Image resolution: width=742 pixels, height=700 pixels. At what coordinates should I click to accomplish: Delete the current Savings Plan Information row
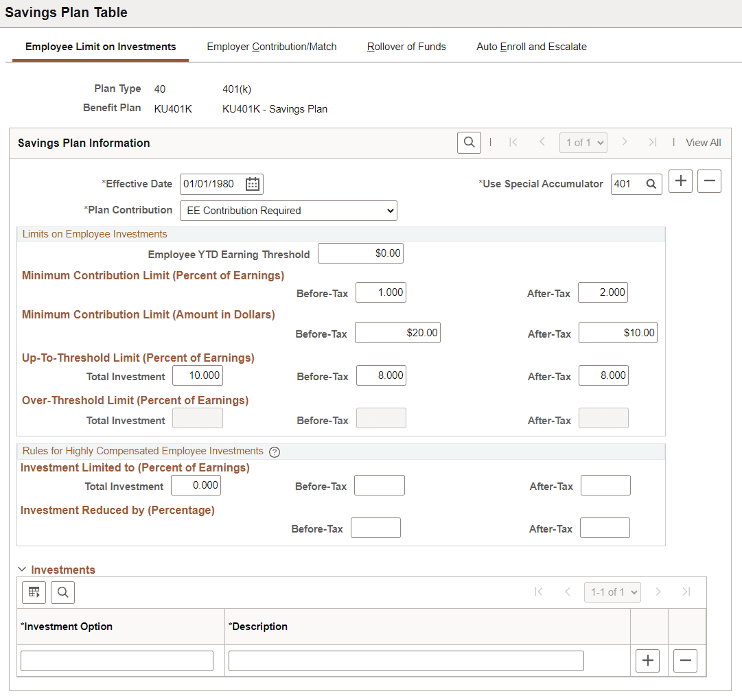click(709, 180)
